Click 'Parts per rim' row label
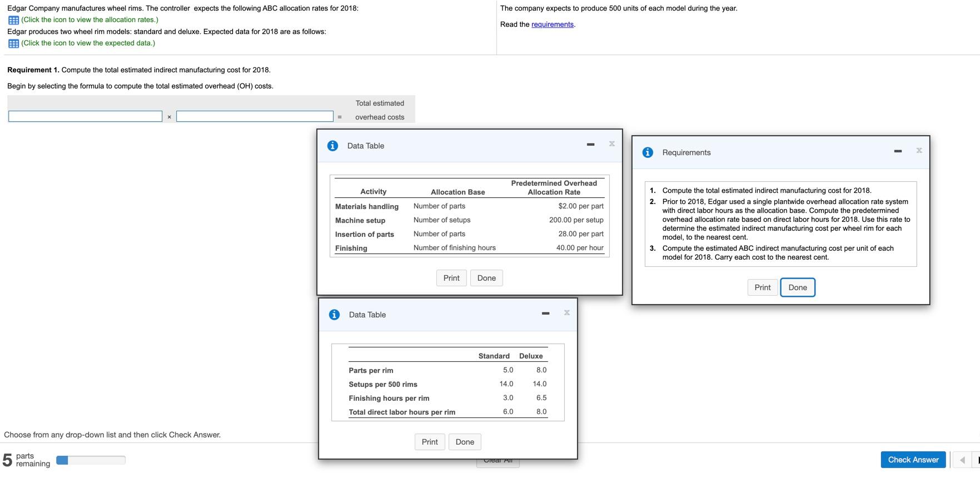Screen dimensions: 980x477 371,370
